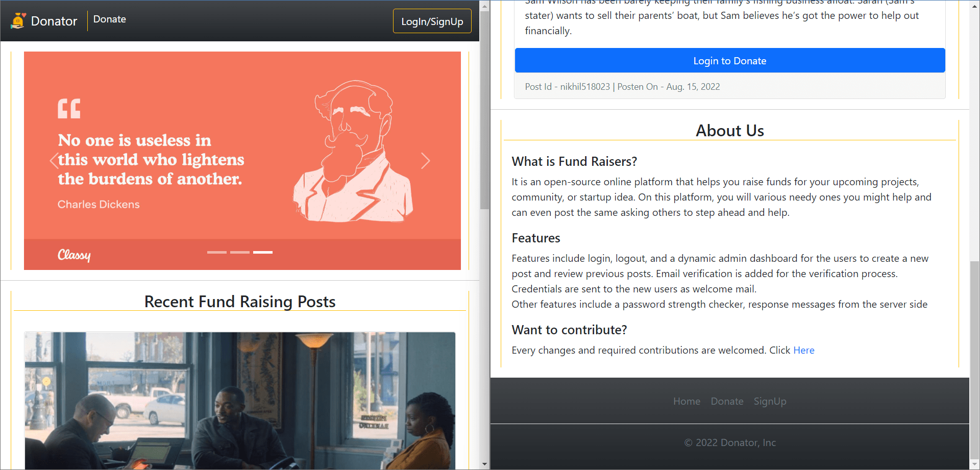The height and width of the screenshot is (470, 980).
Task: Click the right pane scrollbar thumb
Action: point(974,362)
